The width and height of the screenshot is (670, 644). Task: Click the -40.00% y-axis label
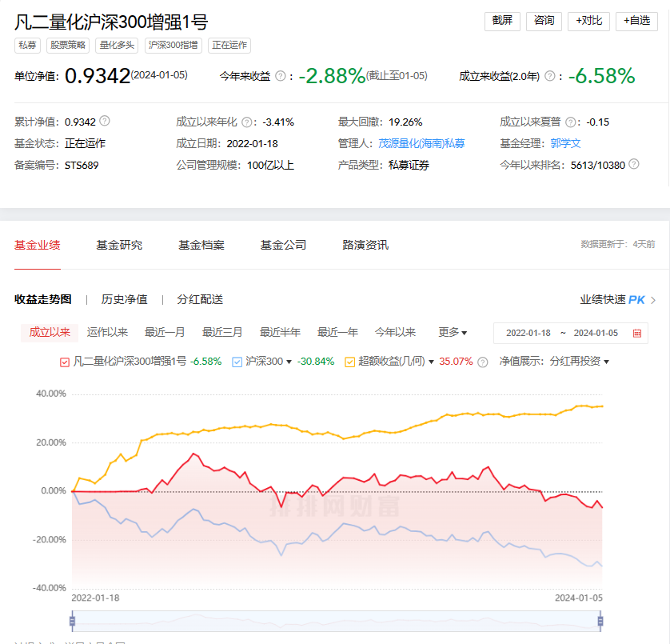(49, 588)
